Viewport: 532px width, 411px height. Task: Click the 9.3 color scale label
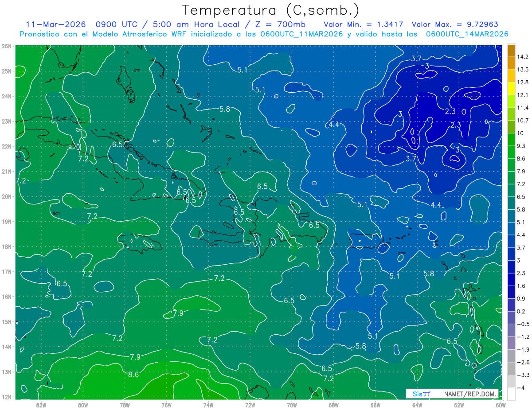coord(521,146)
